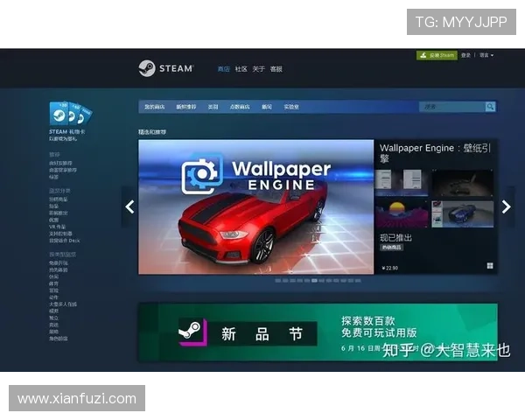Open the STEAM 礼物卡 sidebar link
This screenshot has width=525, height=420.
pos(67,131)
